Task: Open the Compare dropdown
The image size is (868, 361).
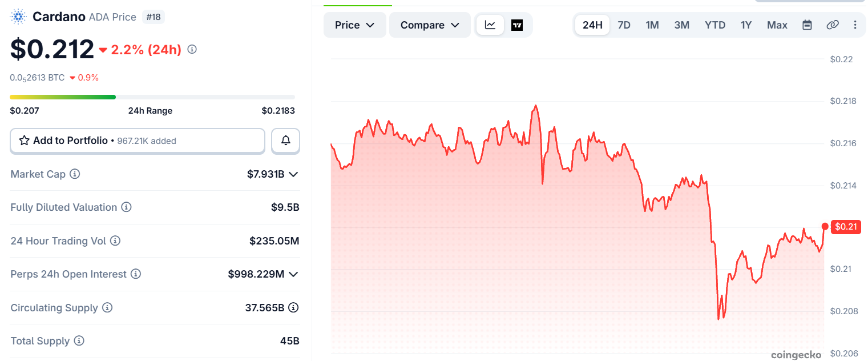Action: pyautogui.click(x=430, y=25)
